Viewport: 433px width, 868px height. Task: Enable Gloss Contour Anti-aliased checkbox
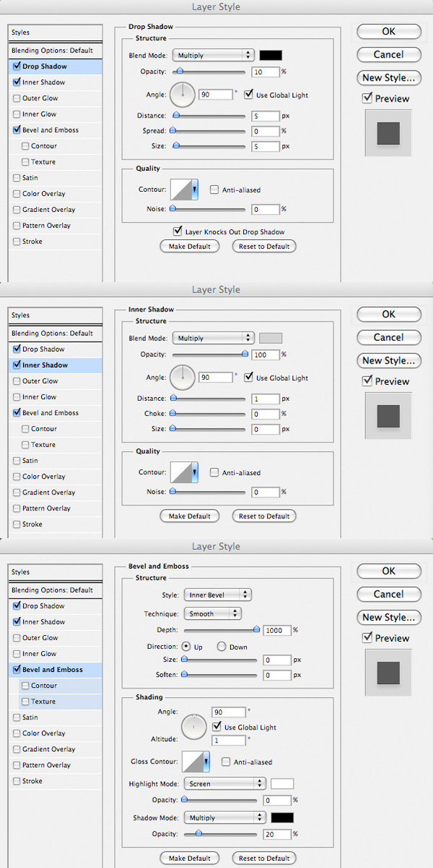pos(226,761)
